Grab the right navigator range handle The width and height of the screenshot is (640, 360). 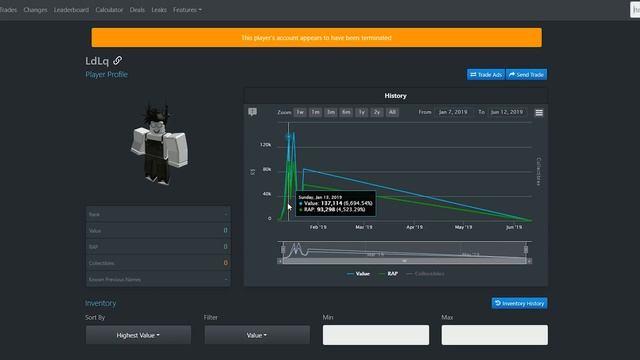click(x=526, y=249)
